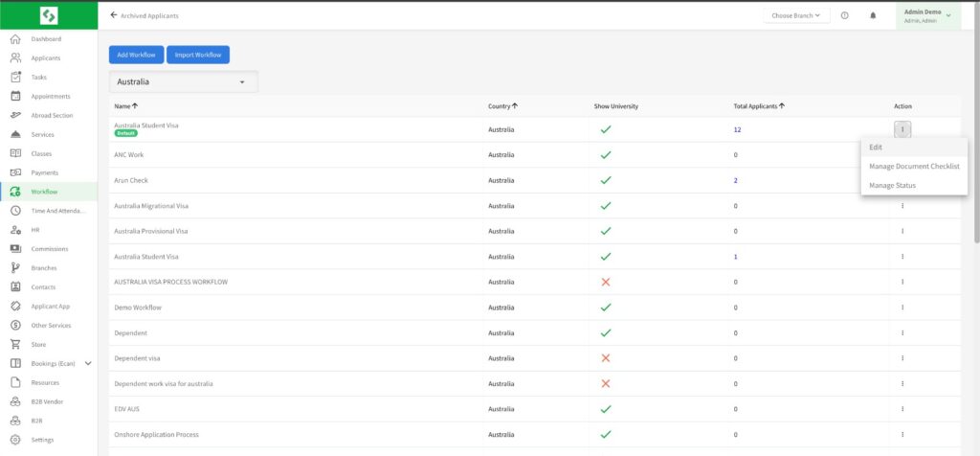Click the Add Workflow button
This screenshot has width=980, height=456.
pyautogui.click(x=136, y=55)
